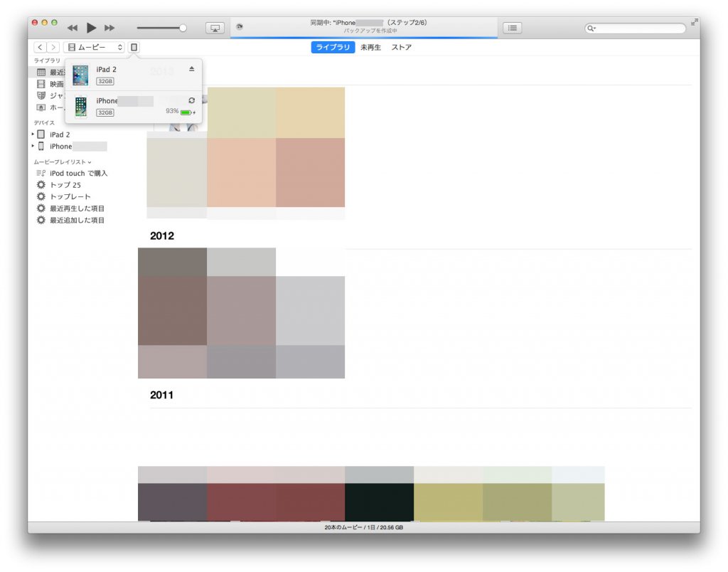Viewport: 728px width, 572px height.
Task: Switch to the ストア tab
Action: 402,48
